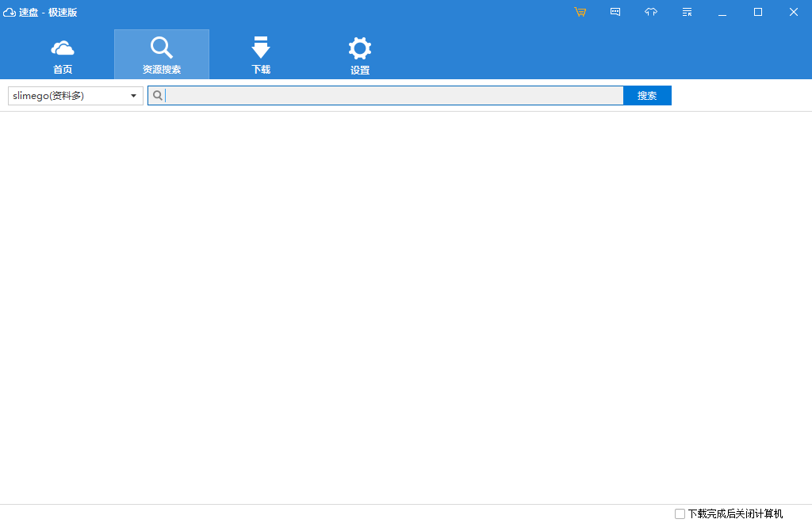
Task: Focus the resource search text field
Action: tap(394, 96)
